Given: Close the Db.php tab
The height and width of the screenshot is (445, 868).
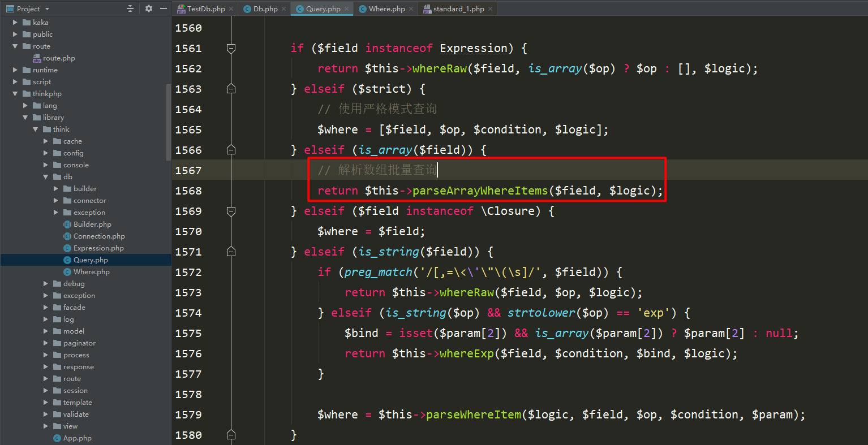Looking at the screenshot, I should tap(283, 9).
